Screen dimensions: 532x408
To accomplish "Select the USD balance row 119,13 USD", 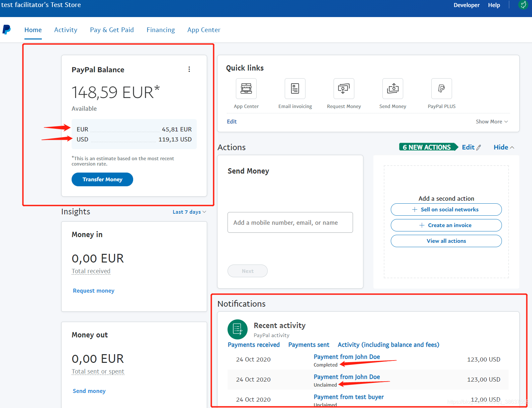I will (134, 139).
